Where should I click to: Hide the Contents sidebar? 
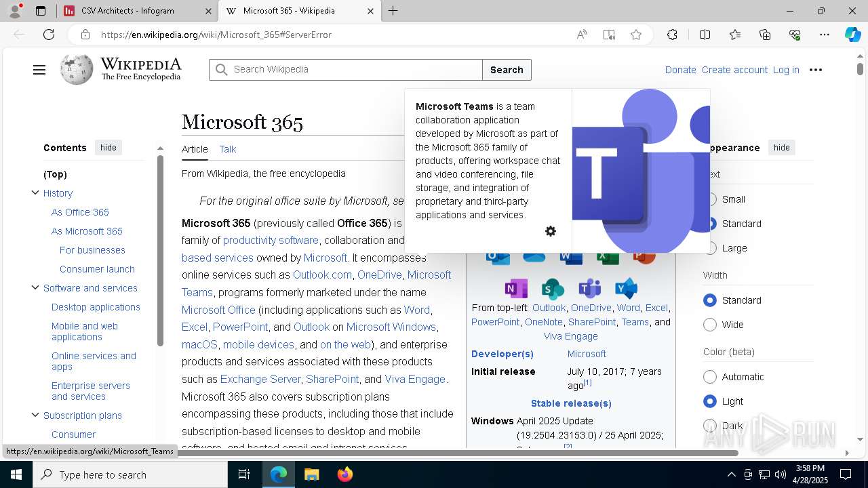108,148
